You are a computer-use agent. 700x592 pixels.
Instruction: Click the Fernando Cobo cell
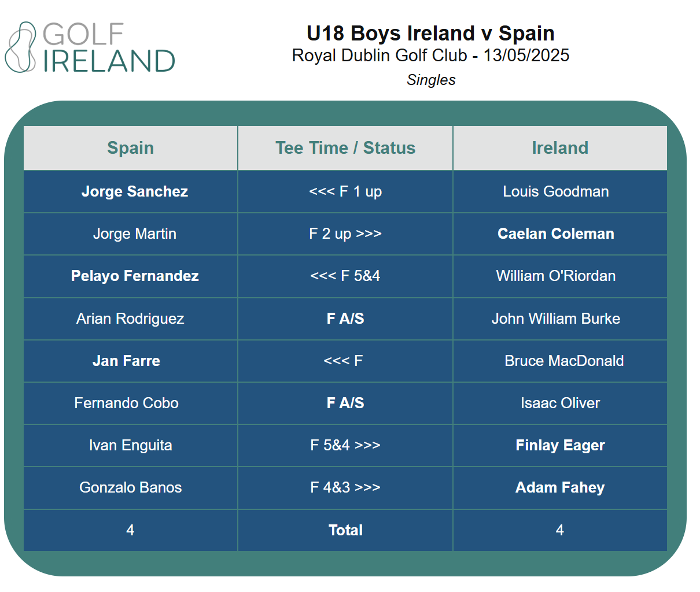click(126, 403)
